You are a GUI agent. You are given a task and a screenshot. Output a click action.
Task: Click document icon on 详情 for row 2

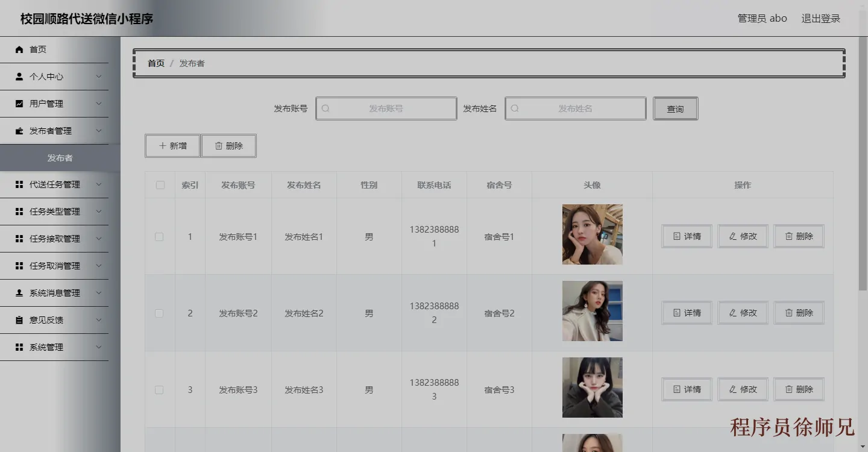(676, 313)
